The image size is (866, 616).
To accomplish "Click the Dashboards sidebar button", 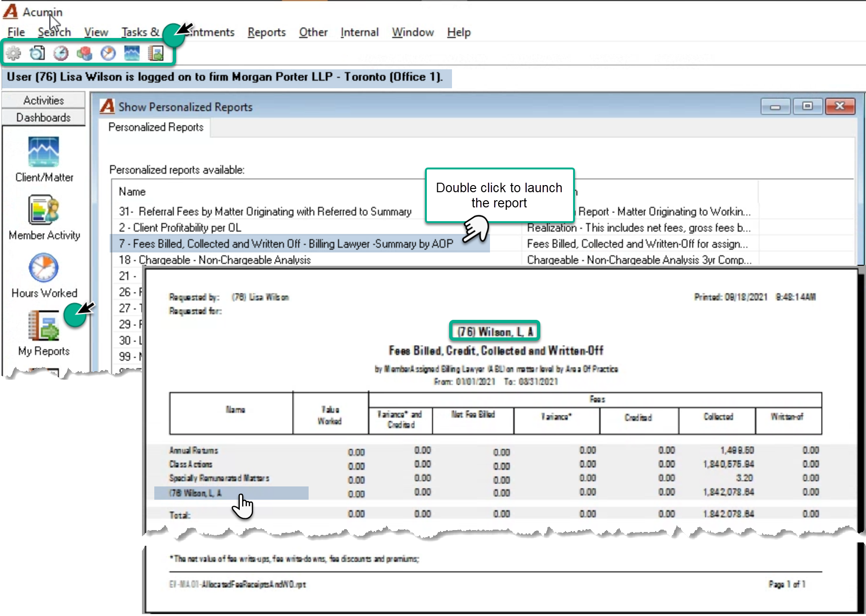I will (x=44, y=117).
